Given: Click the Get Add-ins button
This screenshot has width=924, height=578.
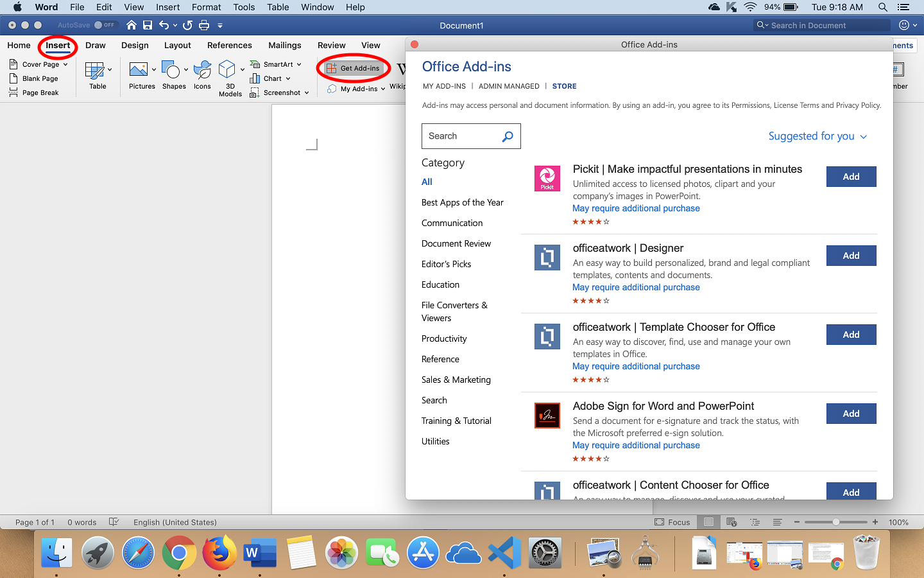Looking at the screenshot, I should [354, 68].
